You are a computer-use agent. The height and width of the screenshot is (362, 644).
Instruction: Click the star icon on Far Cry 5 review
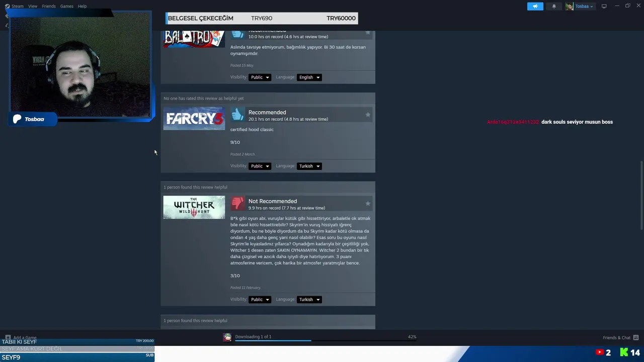[368, 115]
